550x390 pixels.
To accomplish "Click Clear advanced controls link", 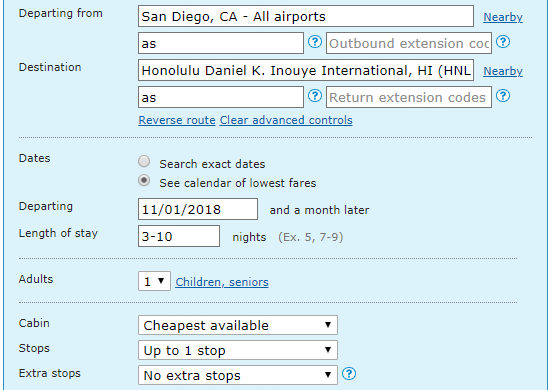I will click(x=286, y=120).
